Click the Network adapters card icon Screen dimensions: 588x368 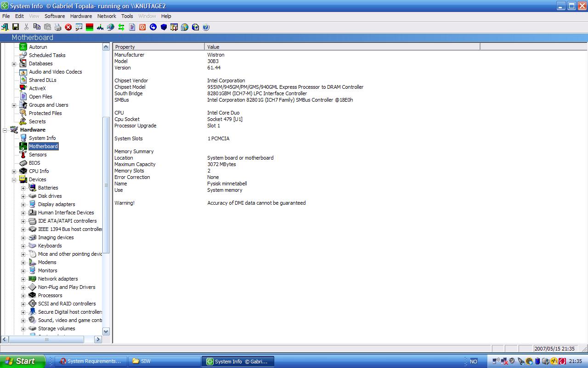pyautogui.click(x=32, y=279)
